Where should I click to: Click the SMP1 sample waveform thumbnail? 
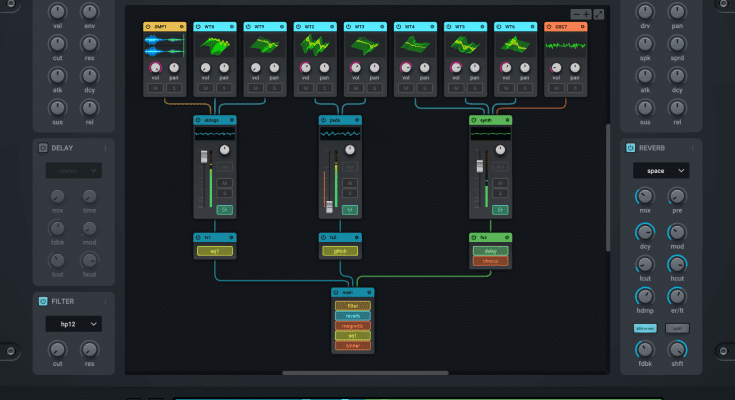point(165,44)
